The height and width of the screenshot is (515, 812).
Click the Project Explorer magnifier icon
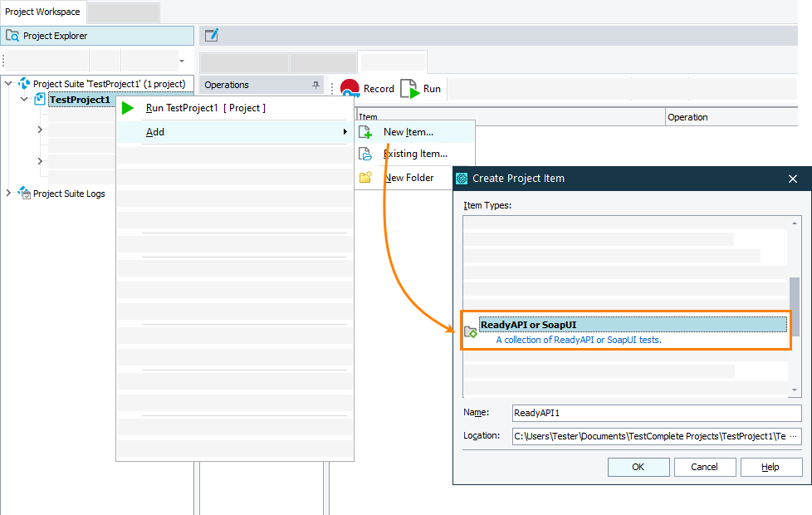point(12,36)
